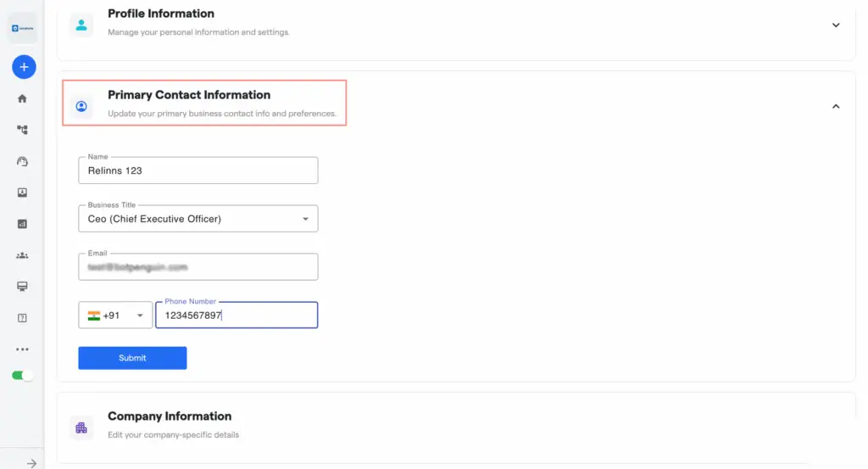Image resolution: width=868 pixels, height=469 pixels.
Task: Click the blue plus button in sidebar
Action: (x=23, y=67)
